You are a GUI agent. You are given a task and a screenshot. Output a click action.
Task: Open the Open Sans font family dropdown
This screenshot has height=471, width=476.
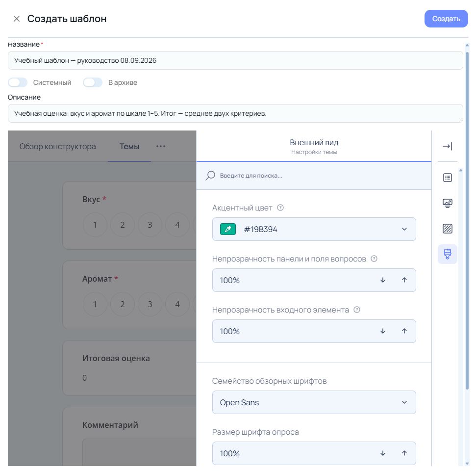click(x=314, y=402)
